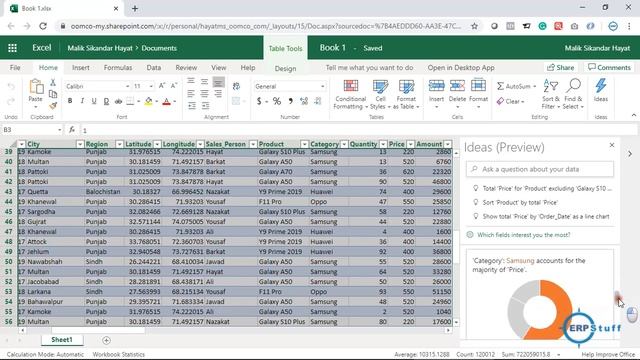This screenshot has width=640, height=360.
Task: Open Cell Styles gallery
Action: [380, 94]
